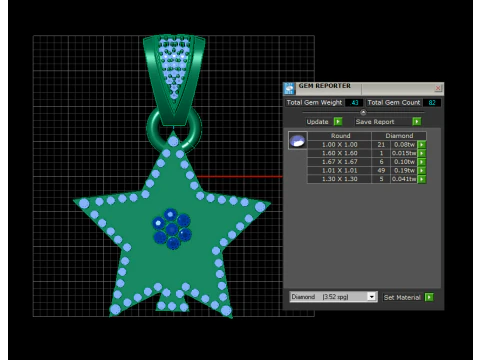Close the Gem Reporter panel

438,88
